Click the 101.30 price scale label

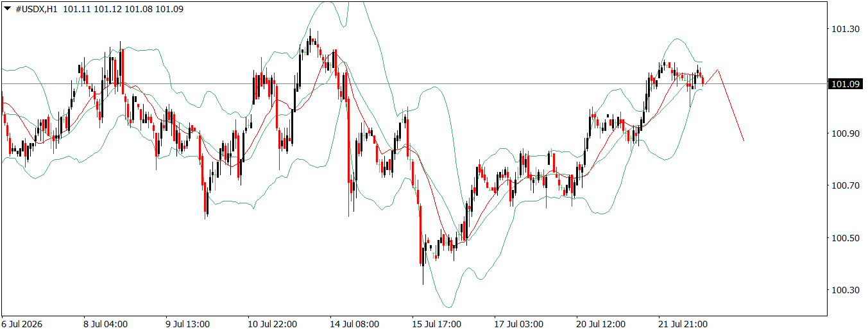click(845, 30)
